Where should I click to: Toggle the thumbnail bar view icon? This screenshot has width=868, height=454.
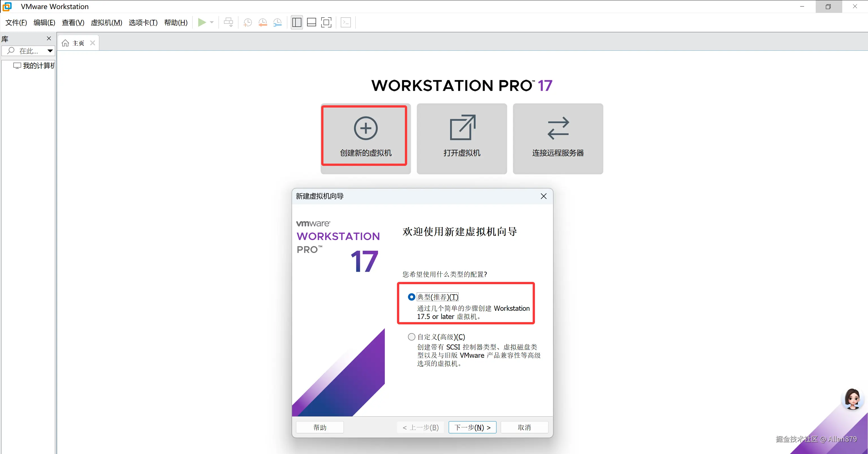click(x=312, y=23)
